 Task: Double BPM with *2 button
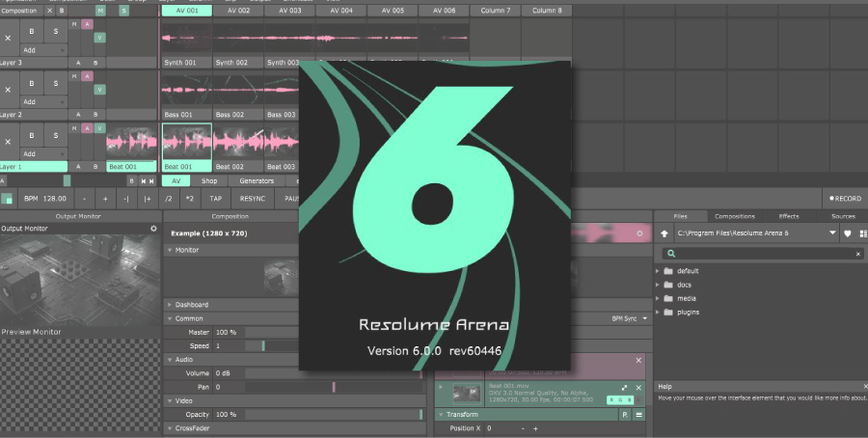[190, 198]
